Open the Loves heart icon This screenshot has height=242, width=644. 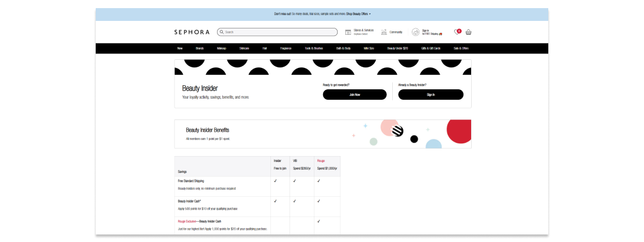point(457,32)
